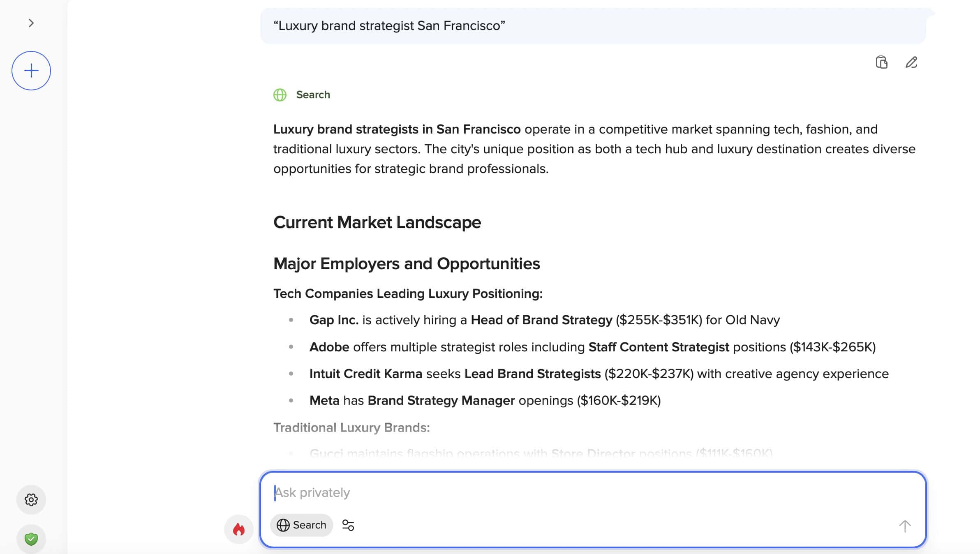Click the Intuit Credit Karma bold text
Screen dimensions: 980x554
pyautogui.click(x=366, y=374)
